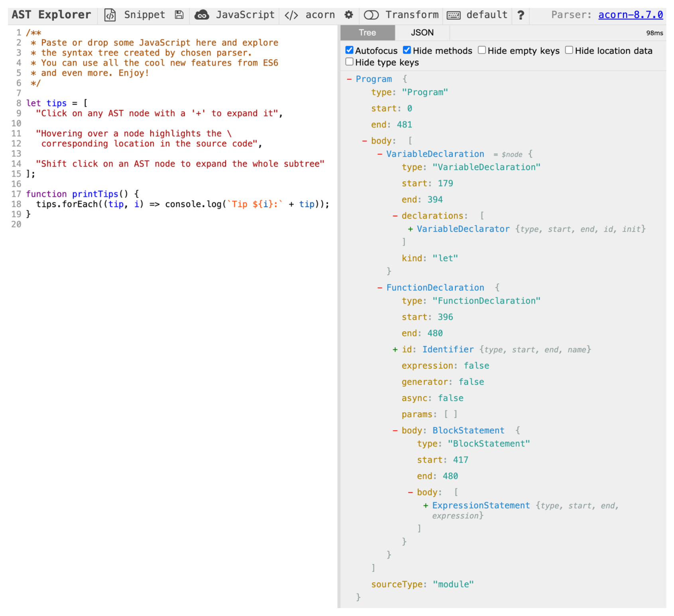The width and height of the screenshot is (674, 616).
Task: Click the 'let tips = [' code line
Action: click(57, 103)
